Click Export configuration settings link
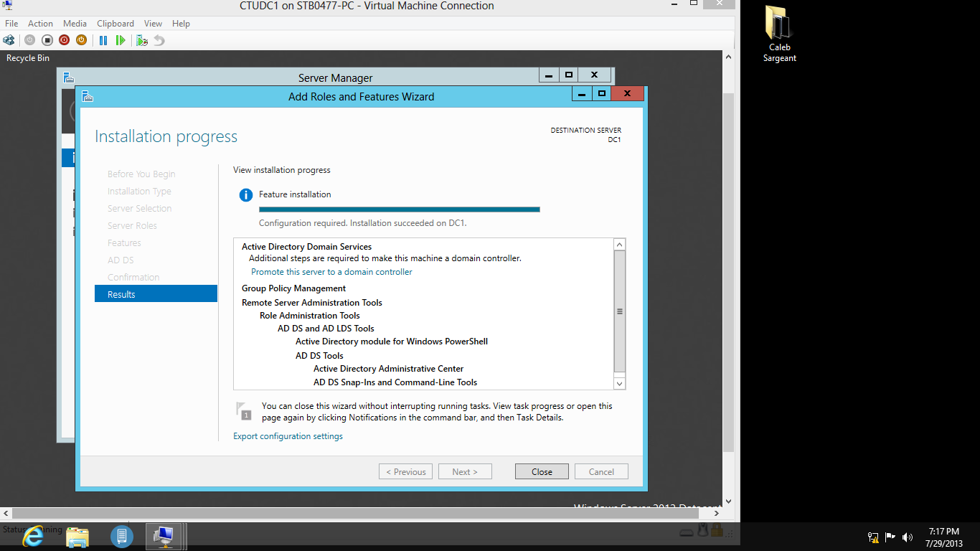Image resolution: width=980 pixels, height=551 pixels. tap(288, 436)
